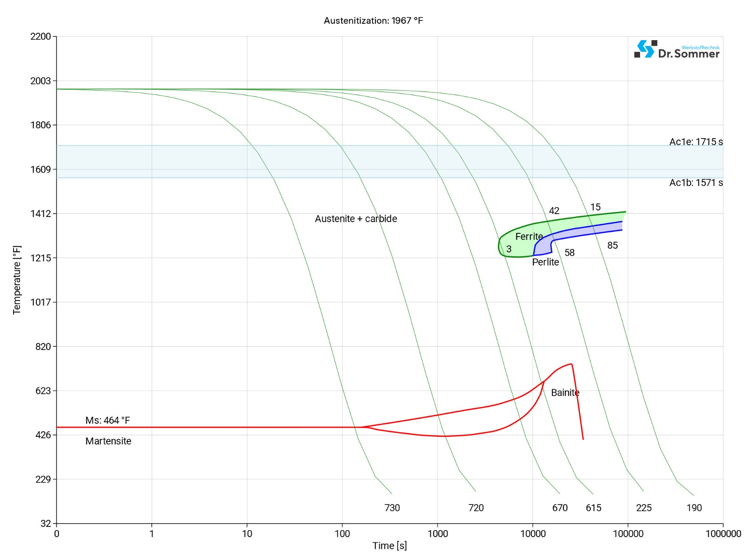Click the green Ferrite region label
Screen dimensions: 747x560
tap(529, 237)
